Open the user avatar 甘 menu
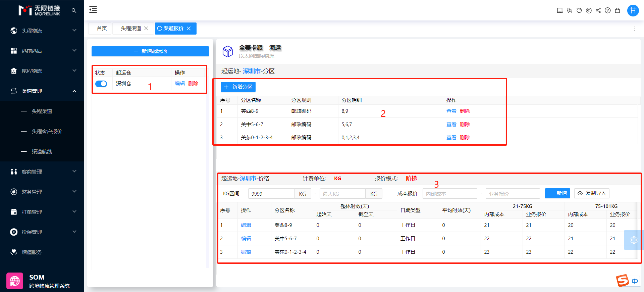 point(633,10)
